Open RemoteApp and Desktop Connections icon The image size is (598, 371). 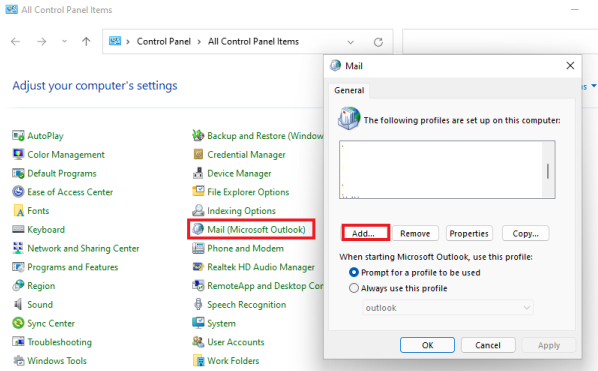tap(198, 285)
